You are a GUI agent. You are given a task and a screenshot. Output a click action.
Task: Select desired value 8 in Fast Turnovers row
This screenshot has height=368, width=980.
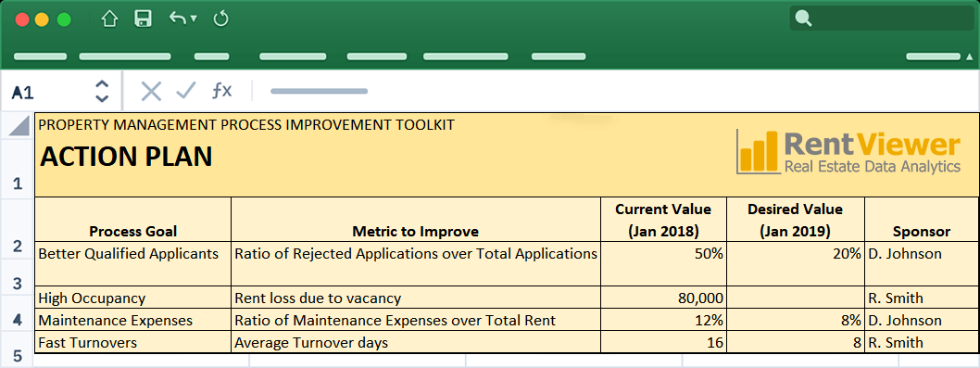pyautogui.click(x=795, y=342)
